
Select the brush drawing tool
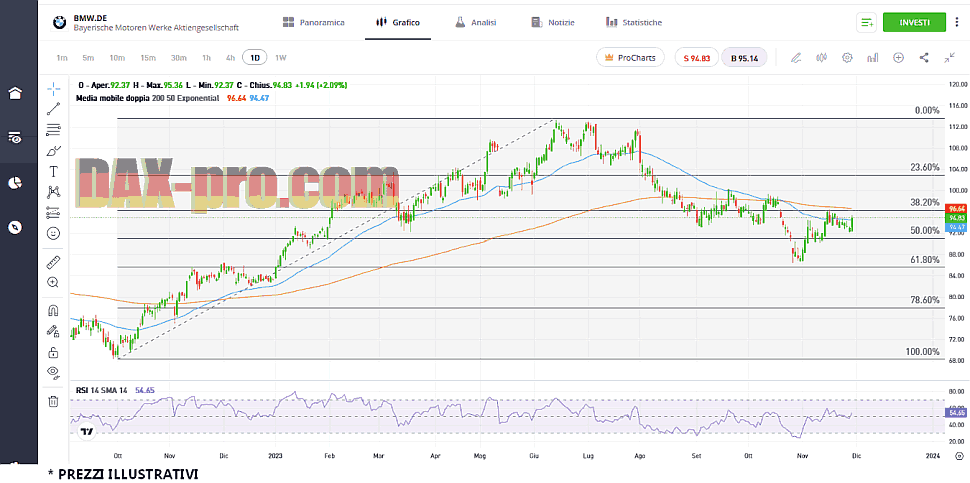click(x=54, y=151)
